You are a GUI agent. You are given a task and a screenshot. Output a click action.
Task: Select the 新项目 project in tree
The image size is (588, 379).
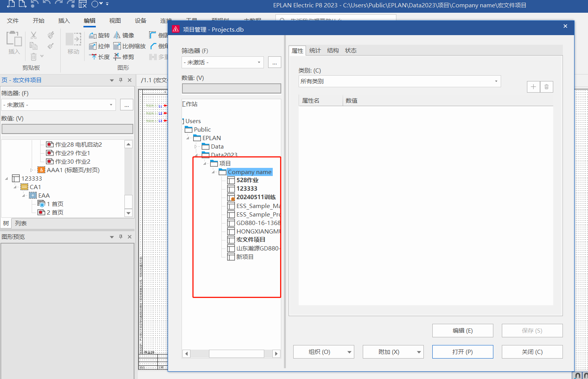click(x=240, y=257)
